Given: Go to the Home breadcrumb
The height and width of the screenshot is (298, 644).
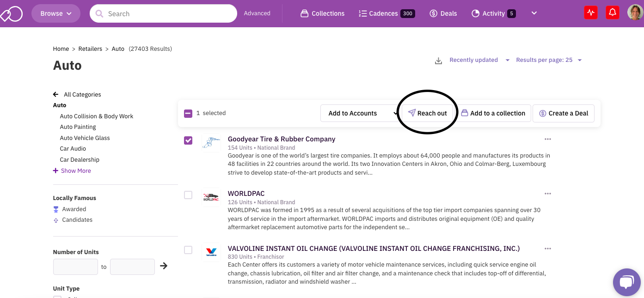Looking at the screenshot, I should [61, 49].
